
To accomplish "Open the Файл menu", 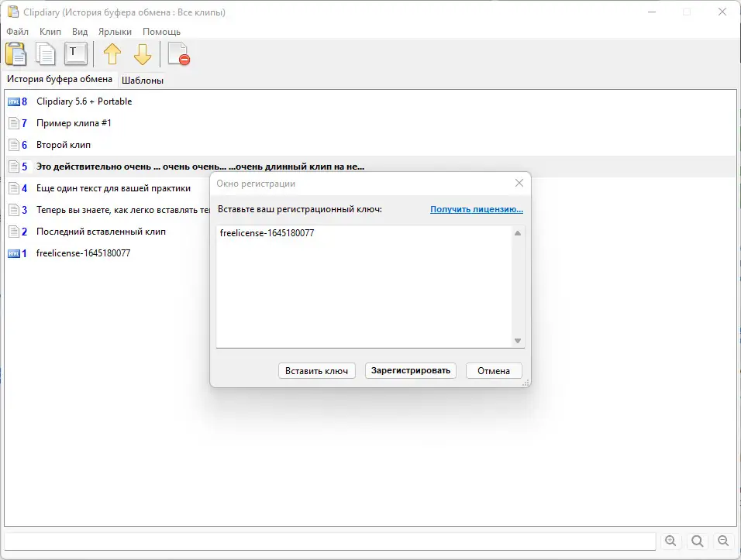I will pos(18,32).
